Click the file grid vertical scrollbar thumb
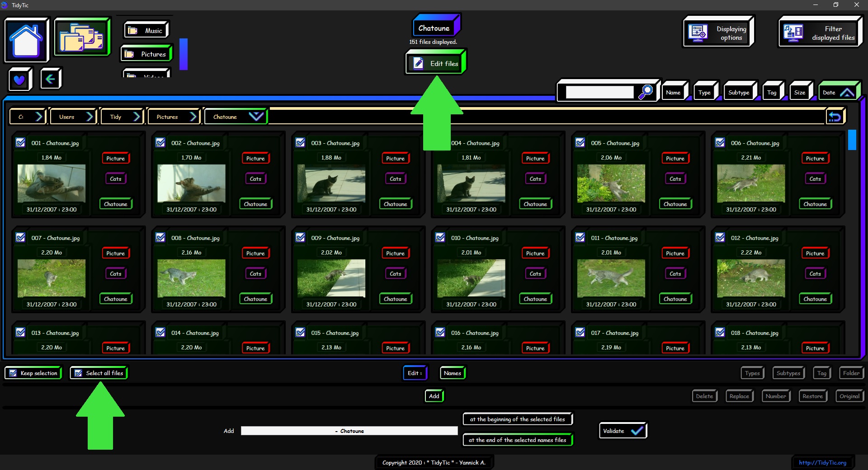Viewport: 868px width, 470px height. 852,140
